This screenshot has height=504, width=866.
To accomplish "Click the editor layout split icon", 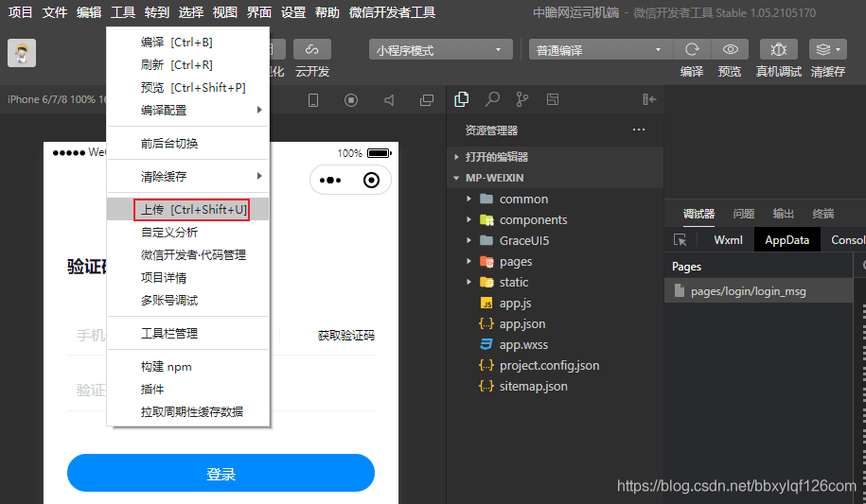I will click(553, 99).
